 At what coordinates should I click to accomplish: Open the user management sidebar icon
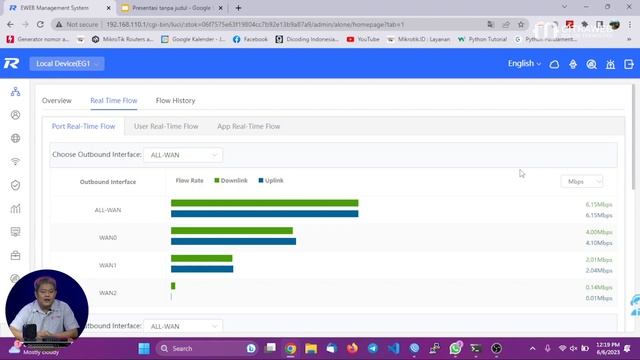tap(16, 115)
